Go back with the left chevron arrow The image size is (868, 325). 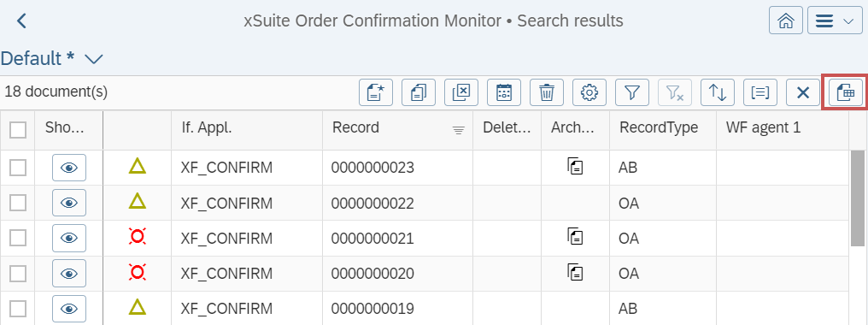(x=21, y=21)
